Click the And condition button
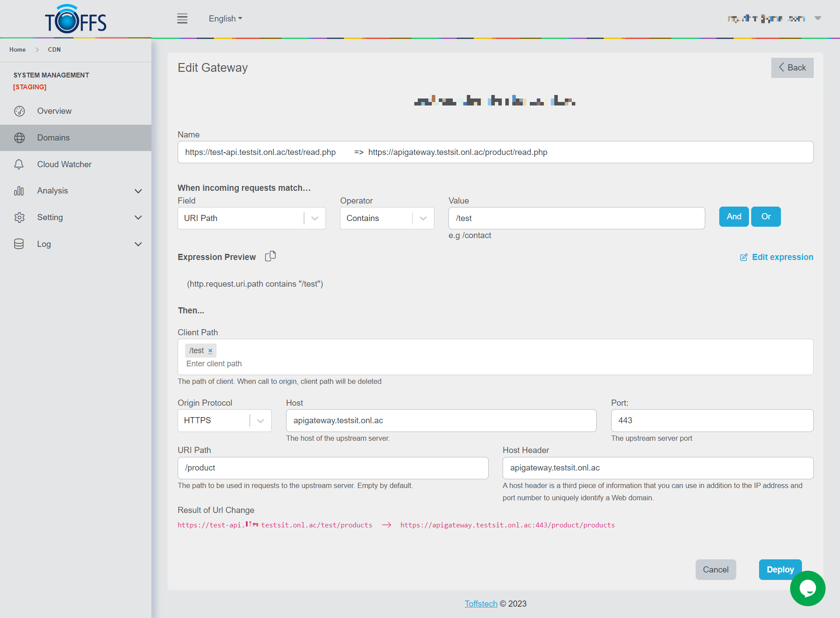 click(734, 217)
